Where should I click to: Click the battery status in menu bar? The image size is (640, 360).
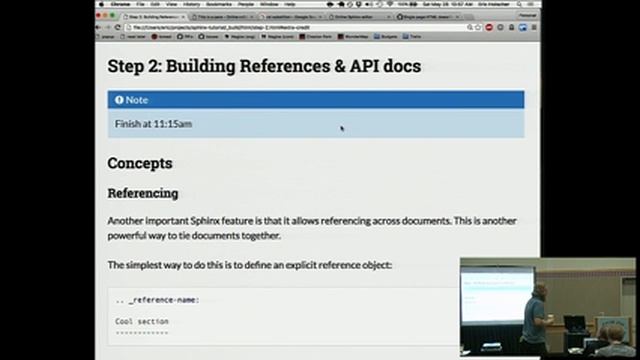point(408,4)
